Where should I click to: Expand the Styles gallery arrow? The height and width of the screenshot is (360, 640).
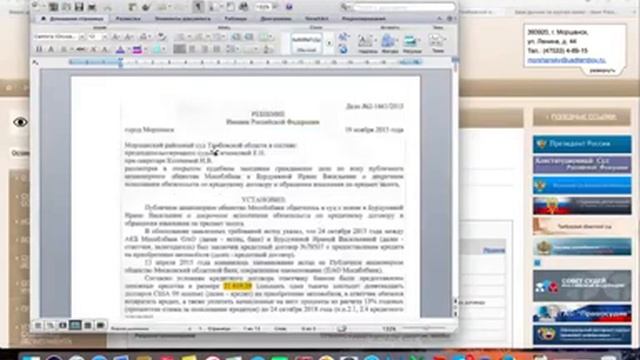(x=329, y=43)
